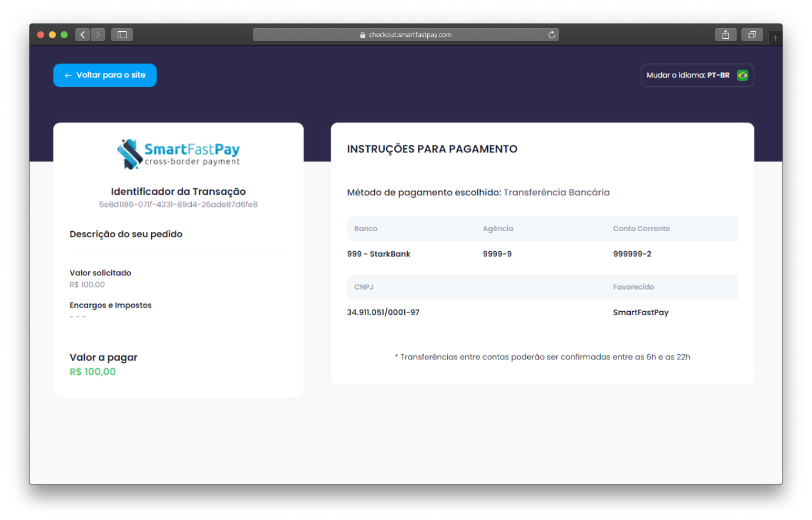Click the checkout.smartfastpay.com address bar
The height and width of the screenshot is (520, 812).
[406, 35]
